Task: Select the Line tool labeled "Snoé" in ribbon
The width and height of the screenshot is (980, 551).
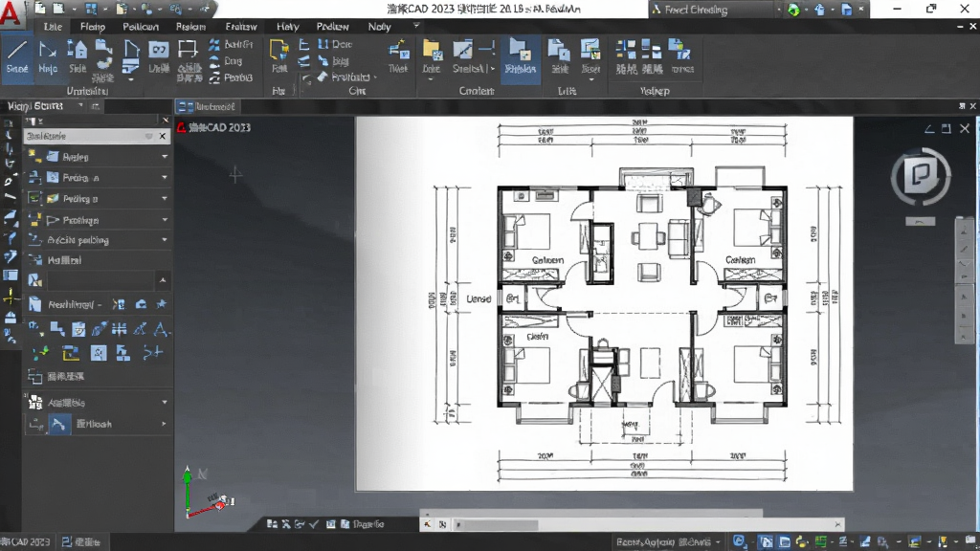Action: coord(17,57)
